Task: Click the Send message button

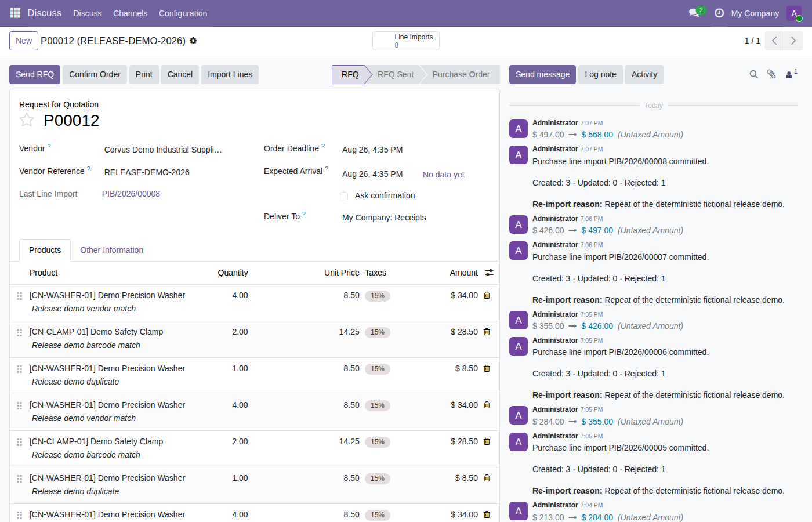Action: (x=542, y=74)
